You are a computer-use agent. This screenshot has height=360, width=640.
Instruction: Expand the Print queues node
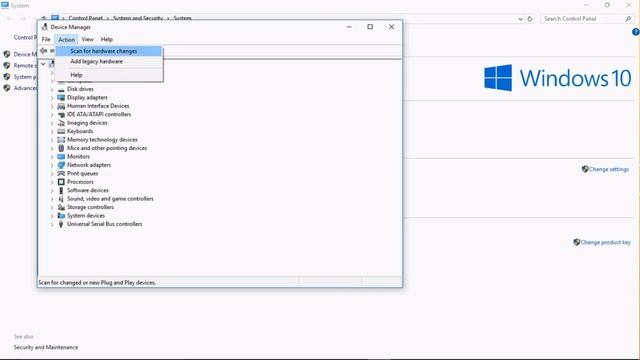click(52, 174)
